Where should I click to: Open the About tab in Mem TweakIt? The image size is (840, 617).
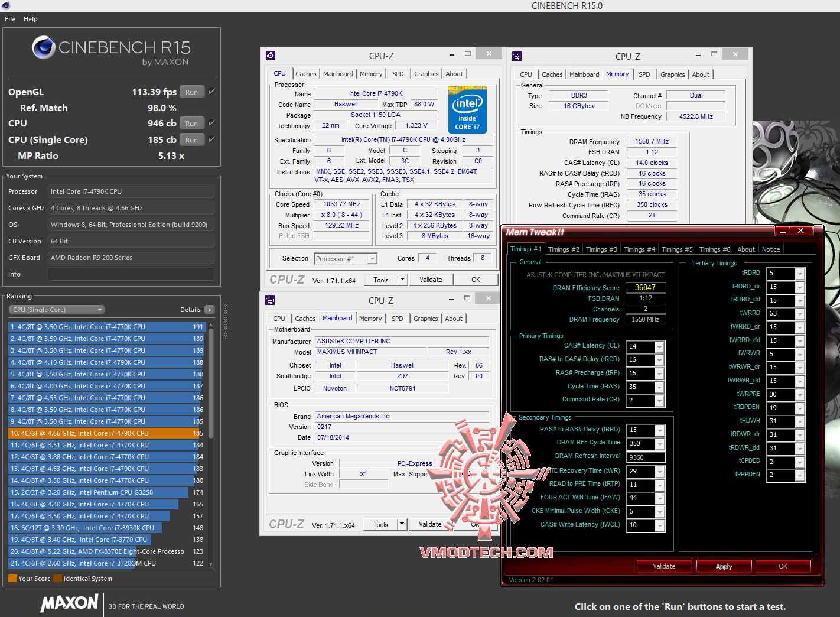[746, 249]
